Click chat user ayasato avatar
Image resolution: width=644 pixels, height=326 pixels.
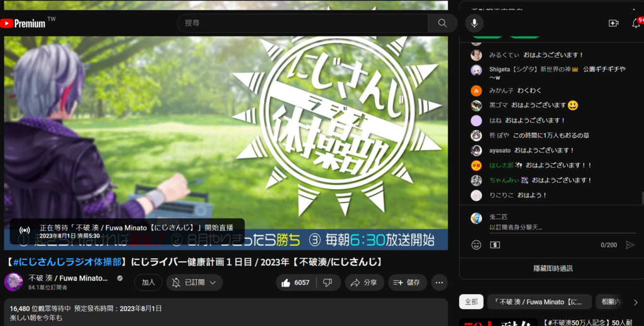(476, 151)
